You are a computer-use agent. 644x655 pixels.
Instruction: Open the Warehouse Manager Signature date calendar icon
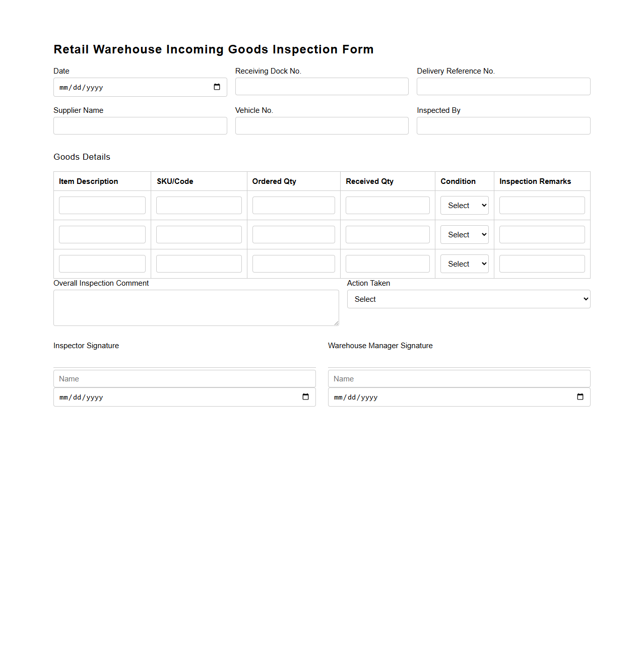(579, 397)
